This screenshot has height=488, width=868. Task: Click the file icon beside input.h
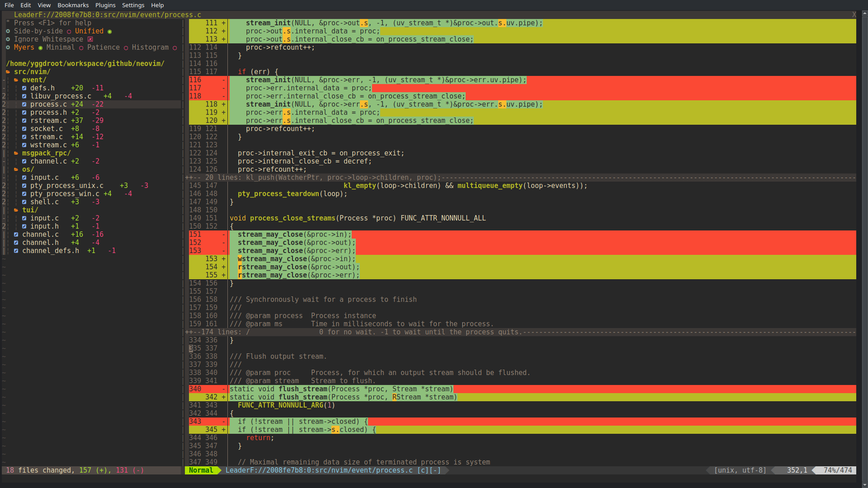pyautogui.click(x=25, y=227)
